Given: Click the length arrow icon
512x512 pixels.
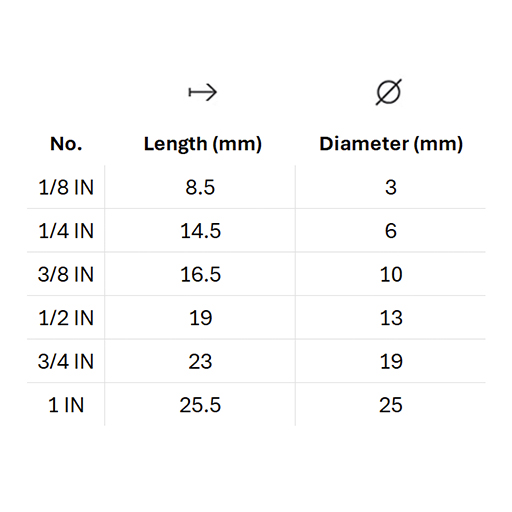Looking at the screenshot, I should click(203, 92).
